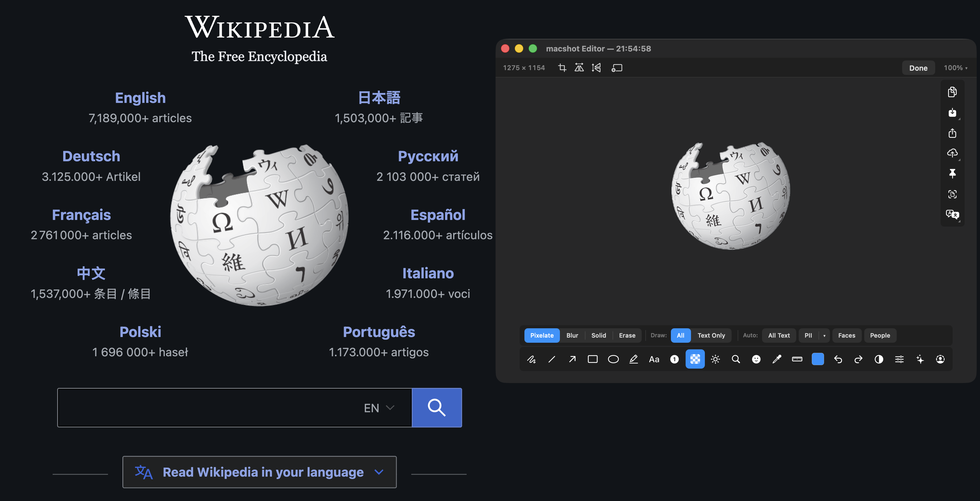Open the PII options dropdown arrow
The height and width of the screenshot is (501, 980).
pos(824,336)
